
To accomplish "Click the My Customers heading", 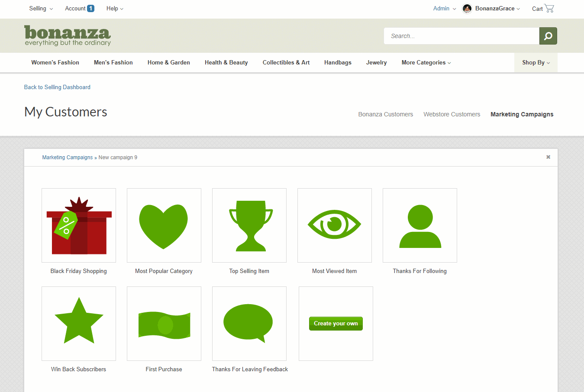I will pyautogui.click(x=66, y=112).
